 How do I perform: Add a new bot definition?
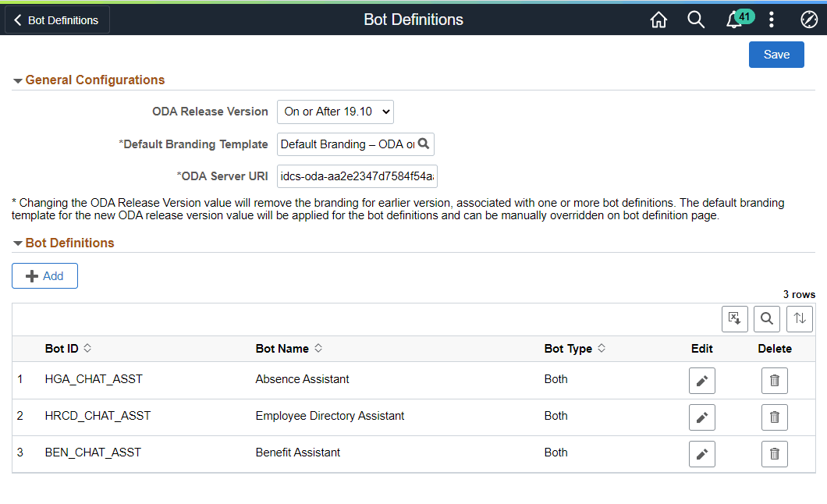click(x=44, y=275)
